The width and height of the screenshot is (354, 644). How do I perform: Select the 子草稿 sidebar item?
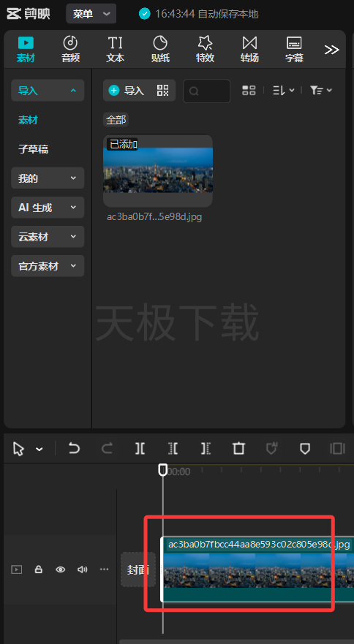pos(34,148)
